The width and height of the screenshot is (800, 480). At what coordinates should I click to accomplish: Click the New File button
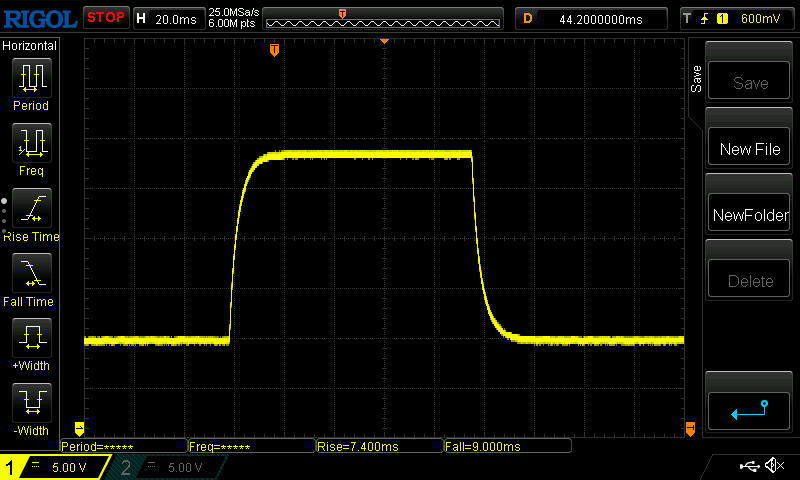[x=749, y=147]
